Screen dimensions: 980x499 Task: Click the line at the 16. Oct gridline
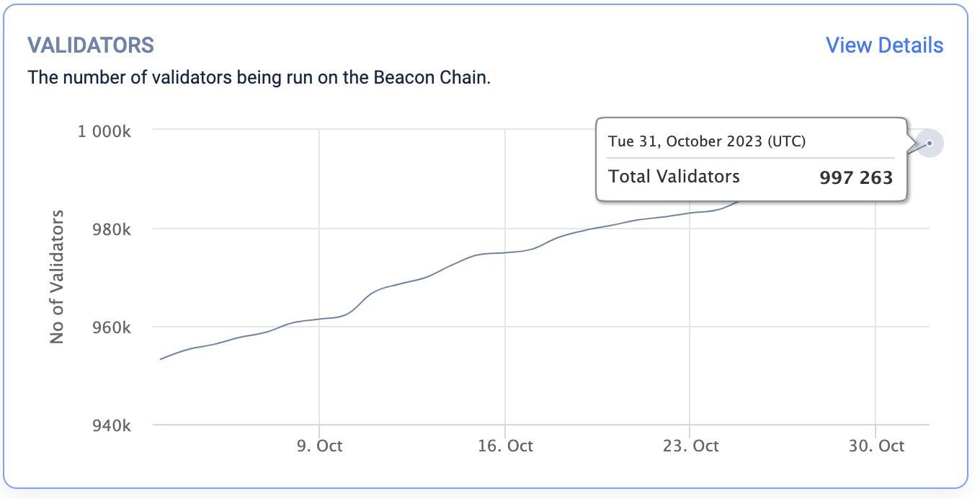click(505, 252)
